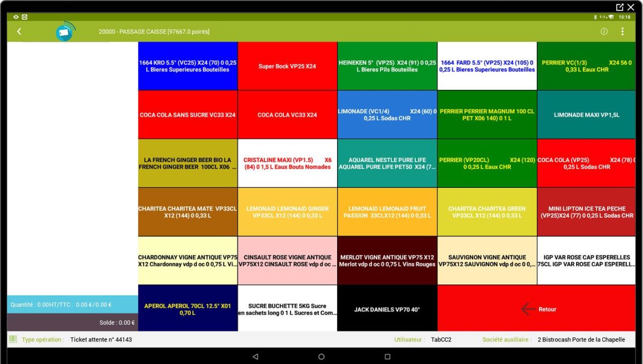Add COCA COLA VC33 X24 product

coord(287,115)
